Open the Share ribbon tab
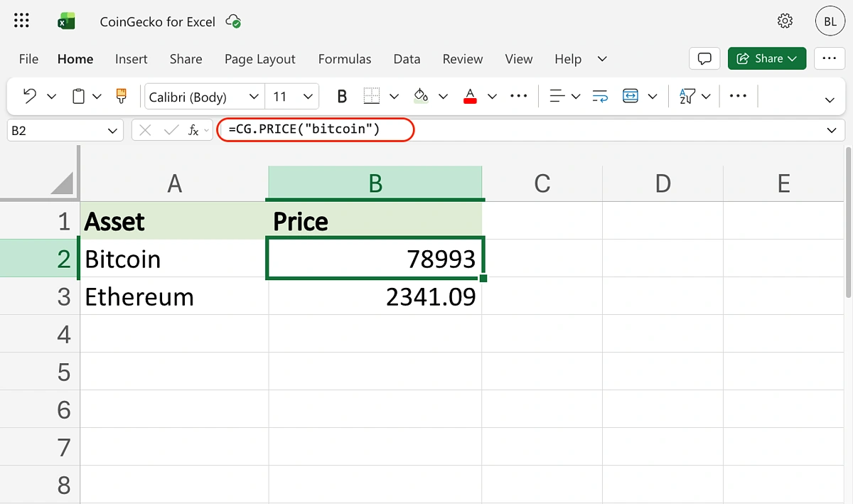Screen dimensions: 853x504 click(x=186, y=59)
